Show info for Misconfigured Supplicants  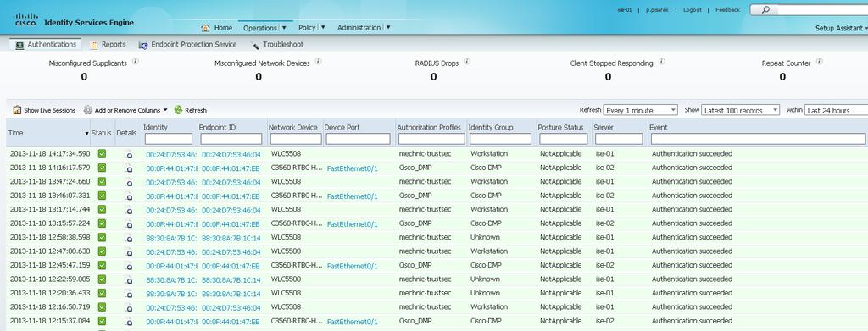pos(135,62)
